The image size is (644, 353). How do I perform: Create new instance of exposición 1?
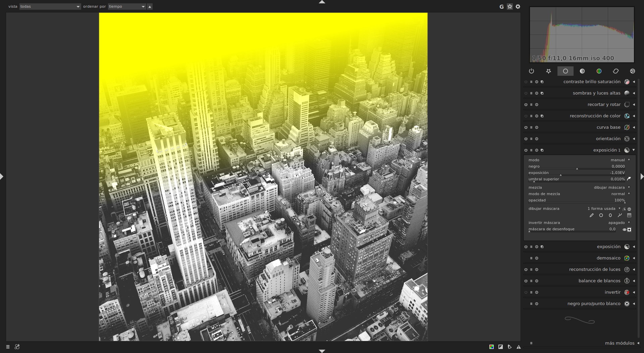coord(542,150)
